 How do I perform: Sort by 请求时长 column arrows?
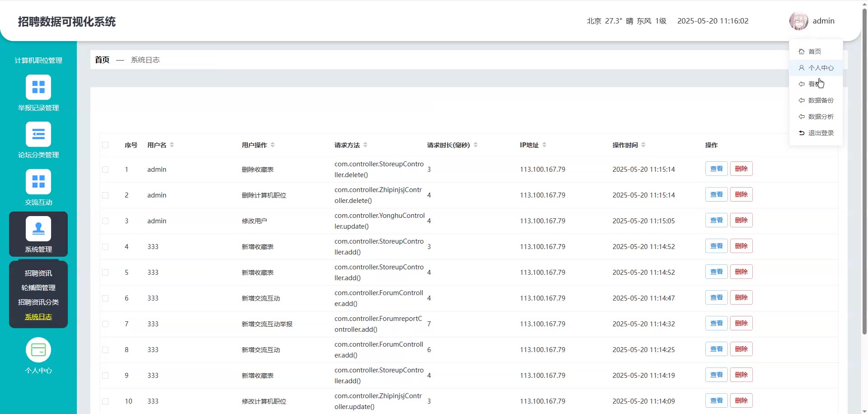476,145
